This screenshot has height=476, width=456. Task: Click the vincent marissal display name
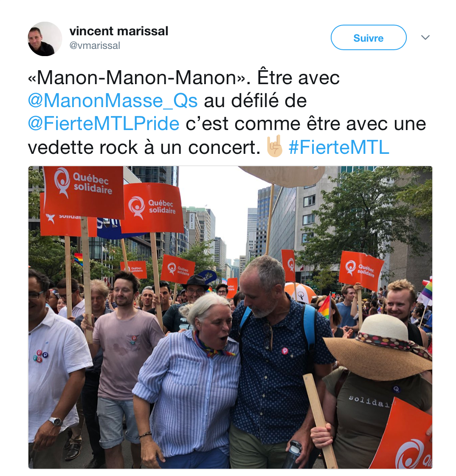(118, 31)
